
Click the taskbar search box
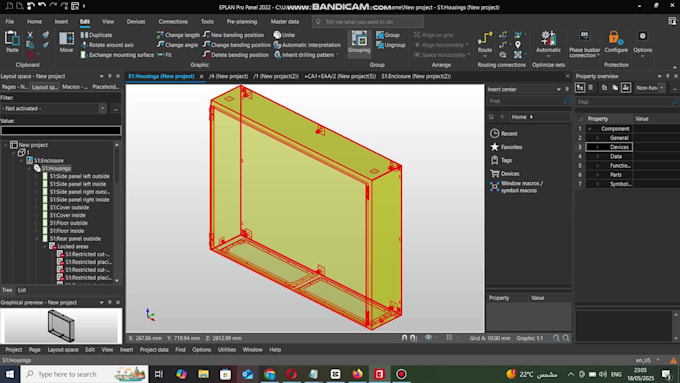(85, 374)
